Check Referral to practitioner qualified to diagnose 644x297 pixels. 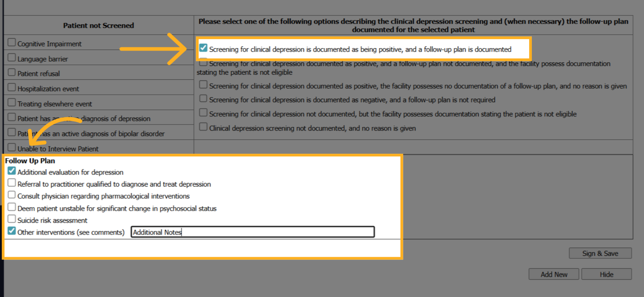pos(12,183)
